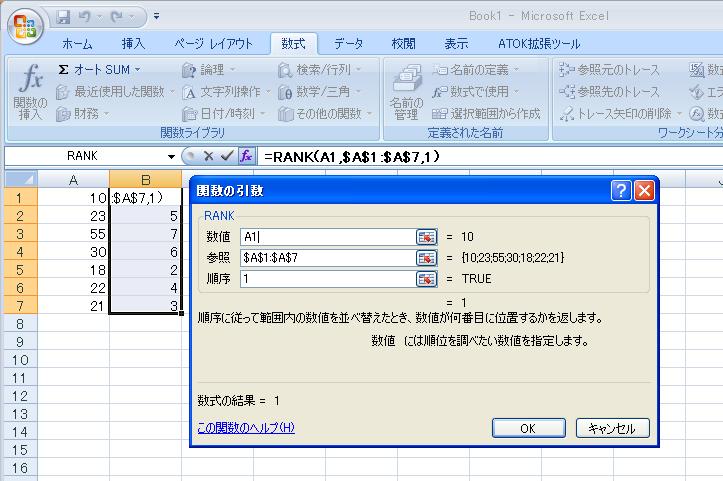Click 参照元のトレース in ribbon

tap(609, 70)
